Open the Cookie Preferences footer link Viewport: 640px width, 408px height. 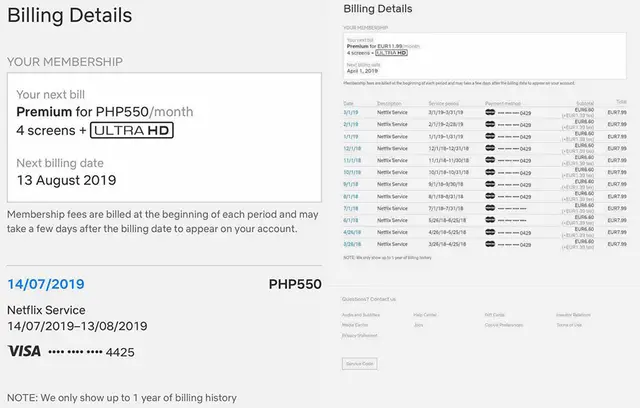click(x=502, y=325)
